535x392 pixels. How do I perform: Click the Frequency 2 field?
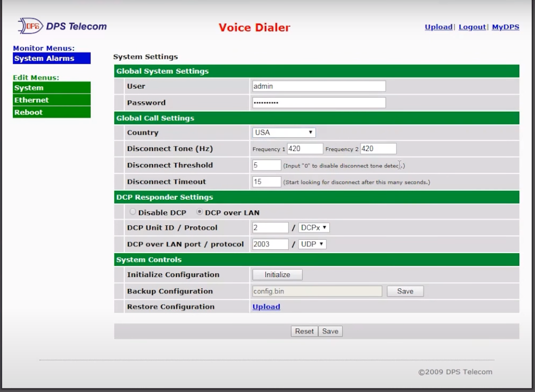[378, 148]
